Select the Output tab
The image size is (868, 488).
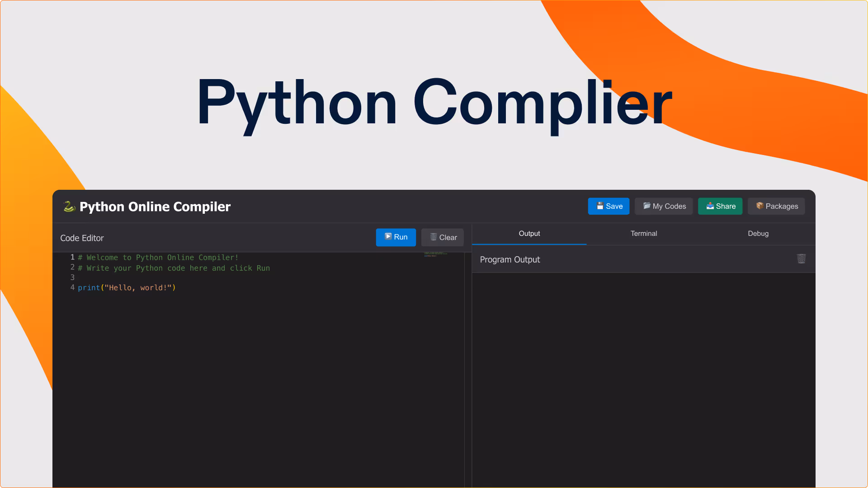(x=529, y=234)
